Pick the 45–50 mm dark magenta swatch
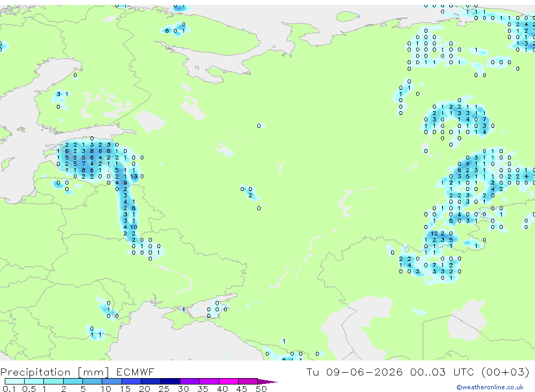The image size is (535, 392). click(248, 381)
